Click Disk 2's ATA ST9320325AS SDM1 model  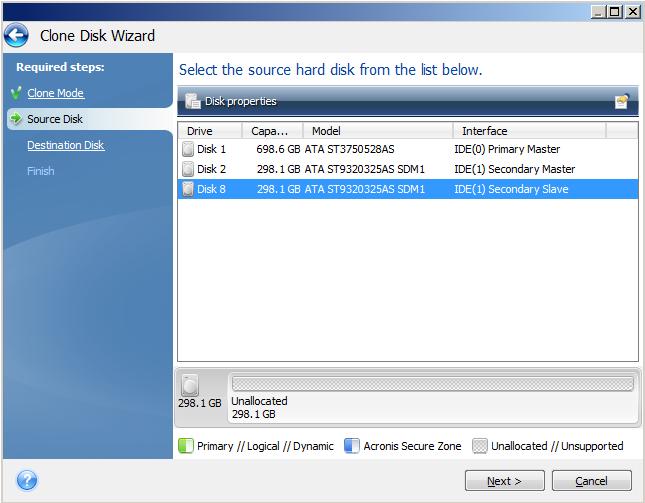click(x=364, y=169)
